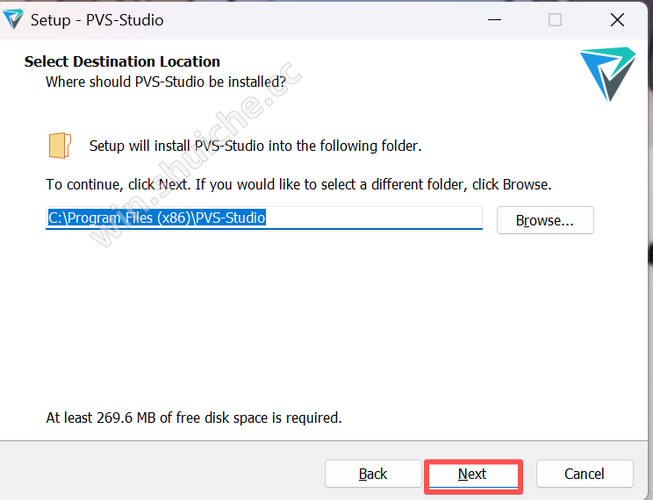
Task: Click the yellow folder icon
Action: point(60,146)
